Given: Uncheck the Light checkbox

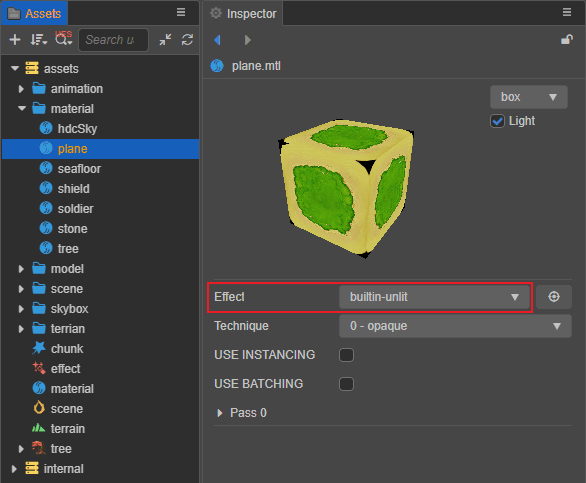Looking at the screenshot, I should click(497, 121).
